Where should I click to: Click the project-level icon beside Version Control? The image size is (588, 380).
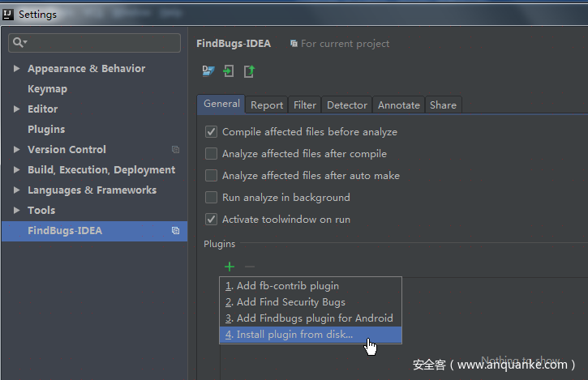pyautogui.click(x=175, y=150)
